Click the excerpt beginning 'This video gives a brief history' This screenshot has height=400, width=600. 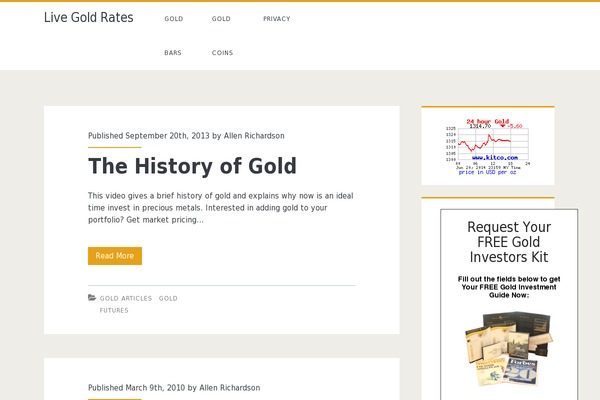[221, 208]
